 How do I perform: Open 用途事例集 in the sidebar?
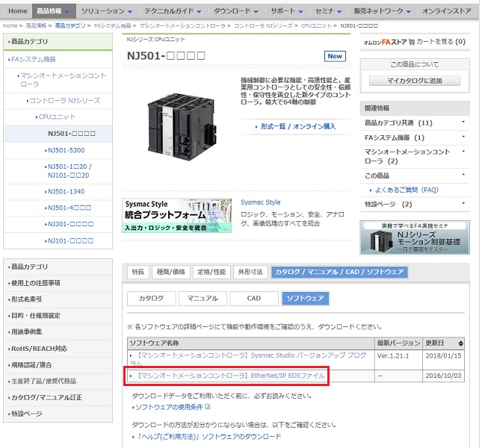(26, 332)
